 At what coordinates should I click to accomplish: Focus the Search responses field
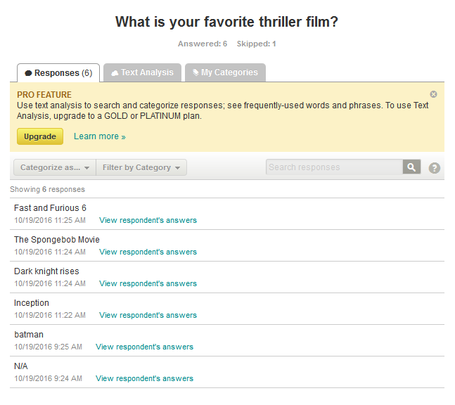[x=334, y=167]
